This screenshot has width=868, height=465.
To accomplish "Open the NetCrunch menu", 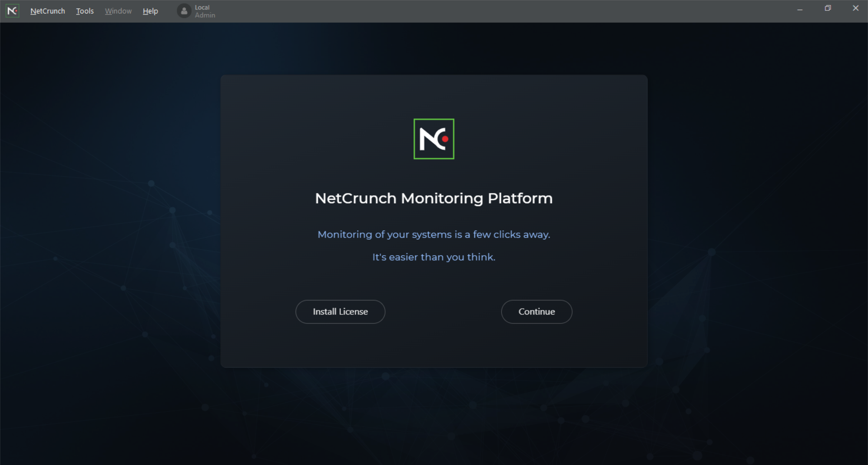I will [x=47, y=11].
